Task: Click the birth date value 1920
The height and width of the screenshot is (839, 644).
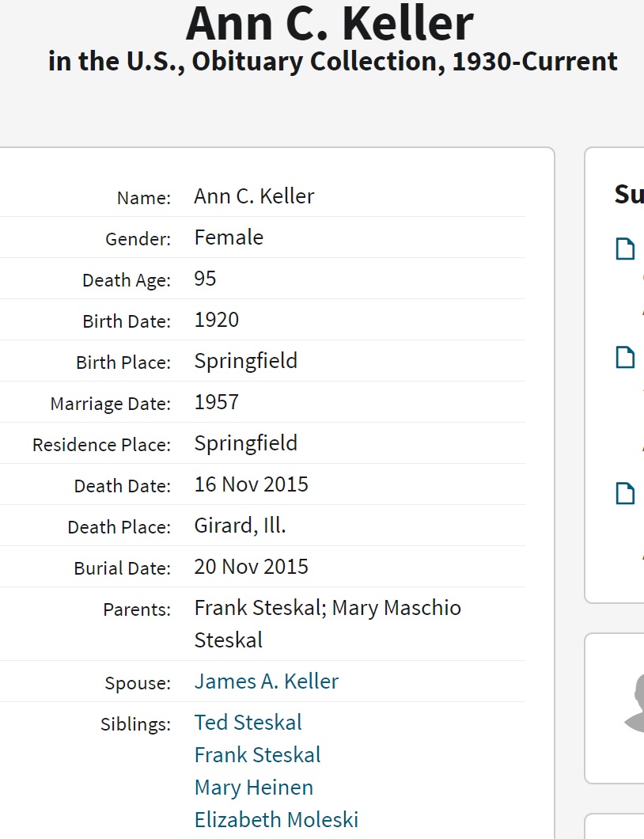Action: click(217, 320)
